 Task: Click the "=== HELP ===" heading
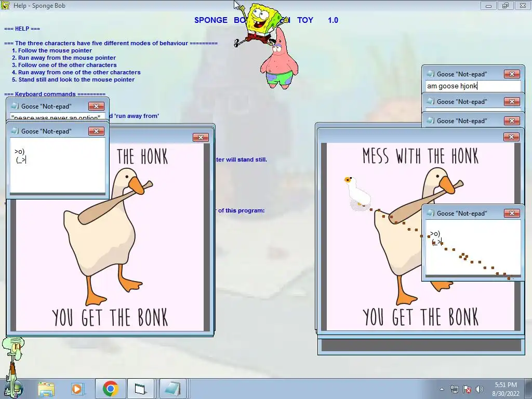pos(22,29)
